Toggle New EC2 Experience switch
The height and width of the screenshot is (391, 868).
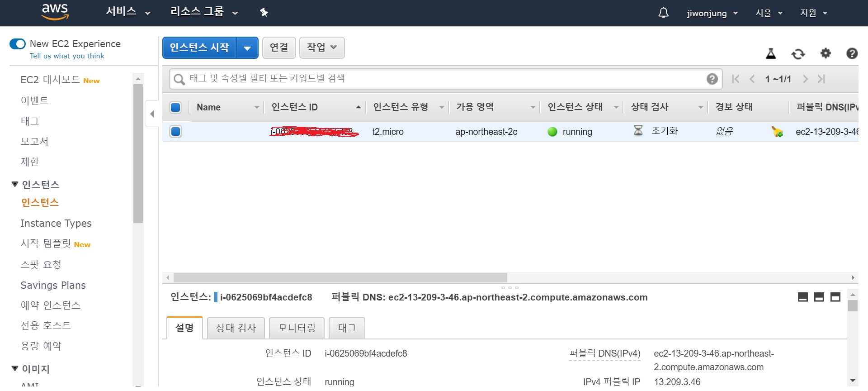click(18, 44)
